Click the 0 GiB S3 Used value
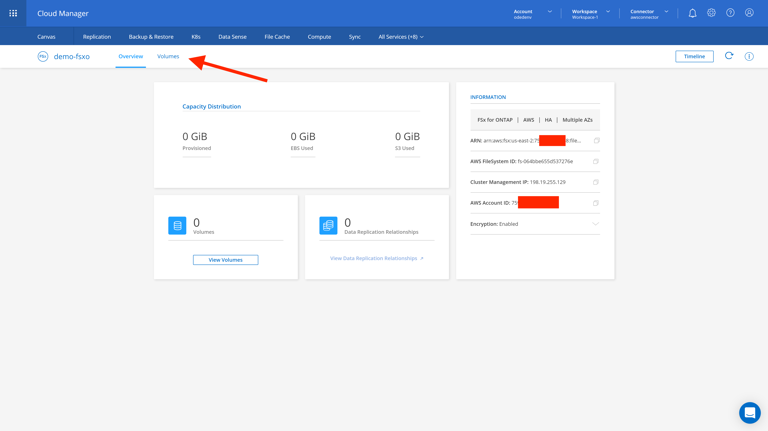This screenshot has height=431, width=768. 408,137
